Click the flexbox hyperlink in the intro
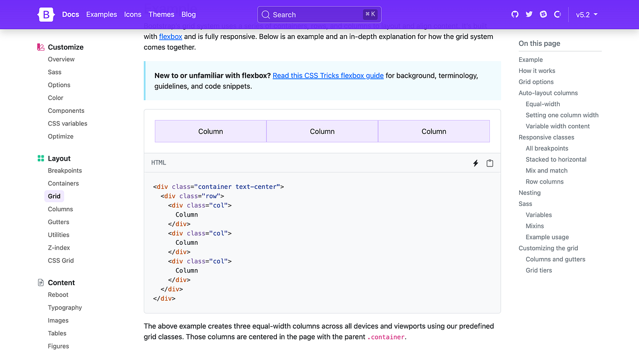Screen dimensions: 639x364 (x=170, y=36)
